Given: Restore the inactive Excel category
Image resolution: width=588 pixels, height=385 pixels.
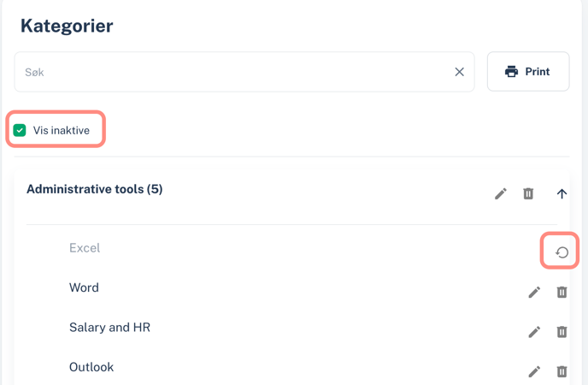Looking at the screenshot, I should coord(562,252).
